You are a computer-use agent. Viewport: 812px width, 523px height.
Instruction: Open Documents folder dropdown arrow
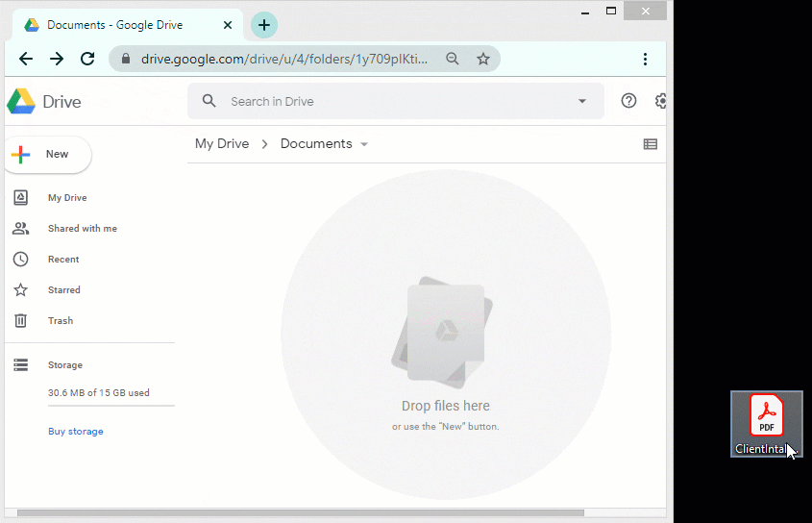pyautogui.click(x=364, y=144)
